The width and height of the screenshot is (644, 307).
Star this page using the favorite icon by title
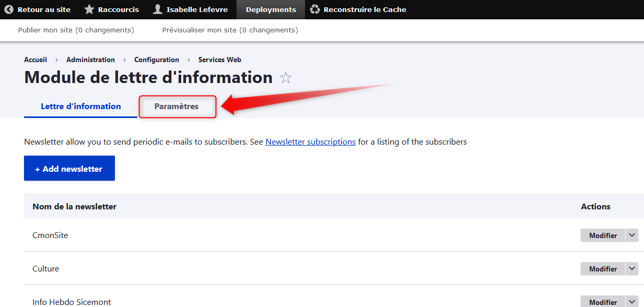point(285,78)
